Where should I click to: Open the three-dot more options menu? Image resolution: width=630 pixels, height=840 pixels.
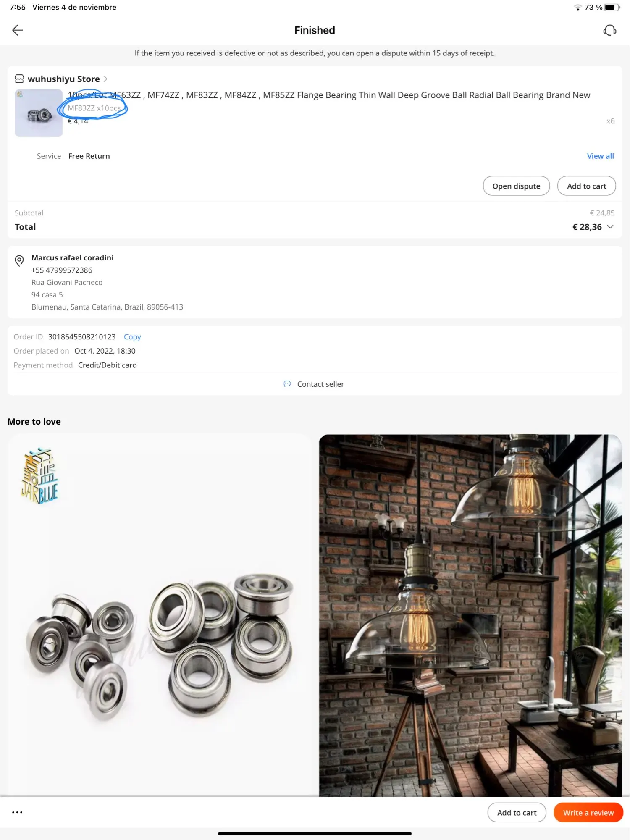tap(17, 812)
